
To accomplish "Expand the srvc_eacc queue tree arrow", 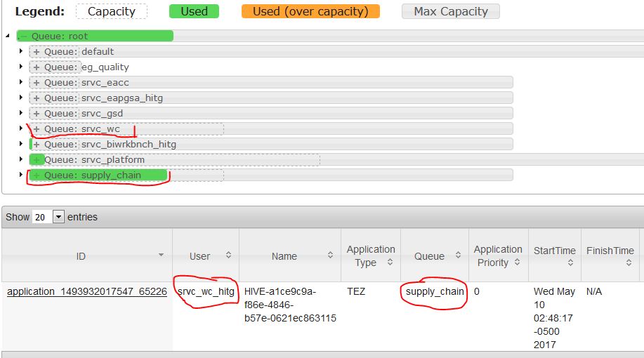I will 21,82.
